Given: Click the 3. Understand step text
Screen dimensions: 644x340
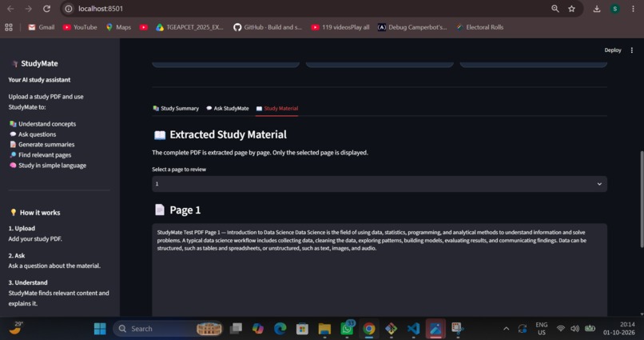Looking at the screenshot, I should [28, 282].
